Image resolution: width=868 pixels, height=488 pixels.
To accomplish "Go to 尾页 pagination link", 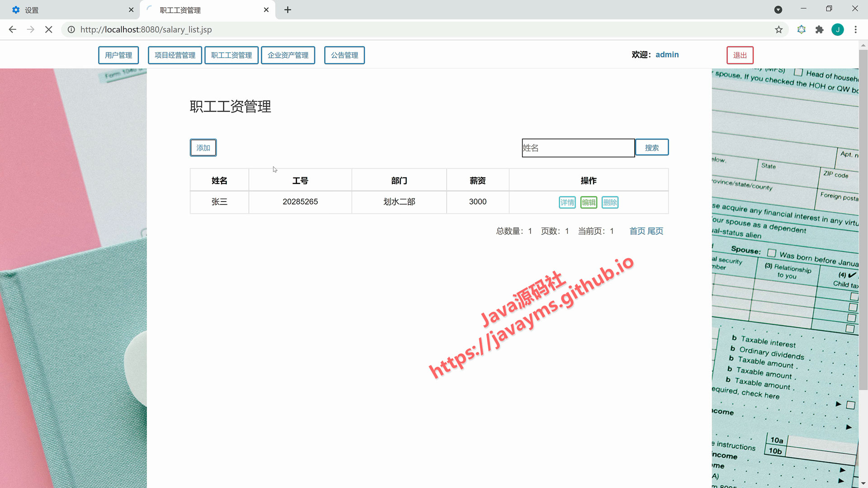I will (656, 231).
